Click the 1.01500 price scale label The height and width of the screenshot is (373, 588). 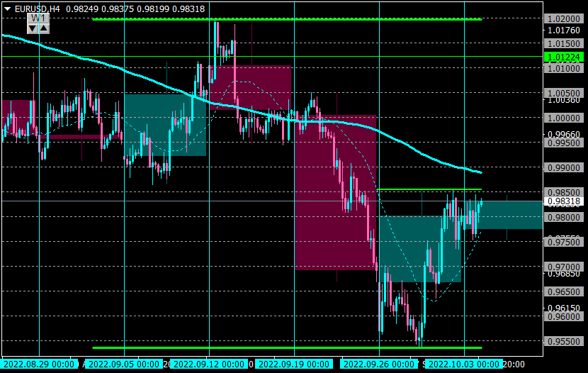point(564,43)
